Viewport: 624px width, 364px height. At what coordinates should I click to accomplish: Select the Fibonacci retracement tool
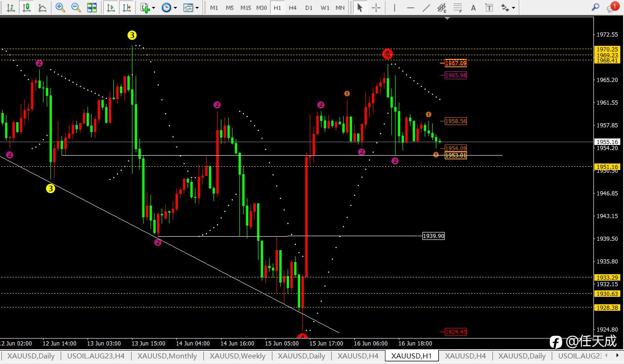457,7
